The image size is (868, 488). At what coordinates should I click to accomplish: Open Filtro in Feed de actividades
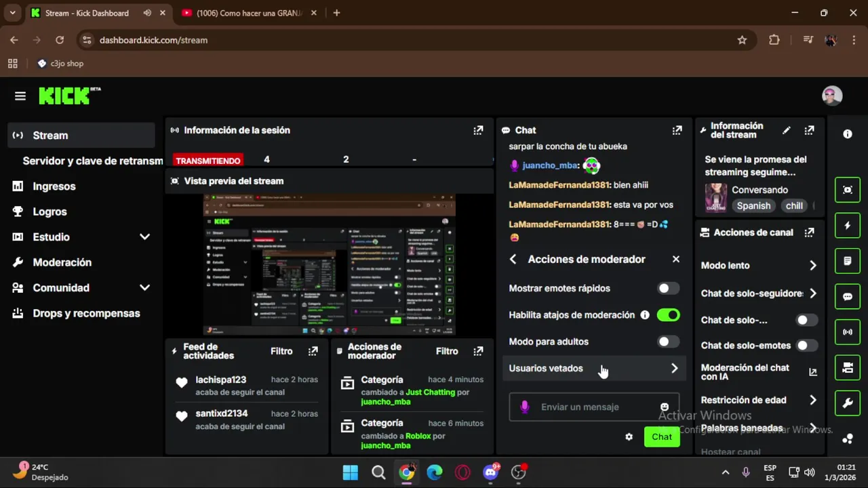coord(281,351)
